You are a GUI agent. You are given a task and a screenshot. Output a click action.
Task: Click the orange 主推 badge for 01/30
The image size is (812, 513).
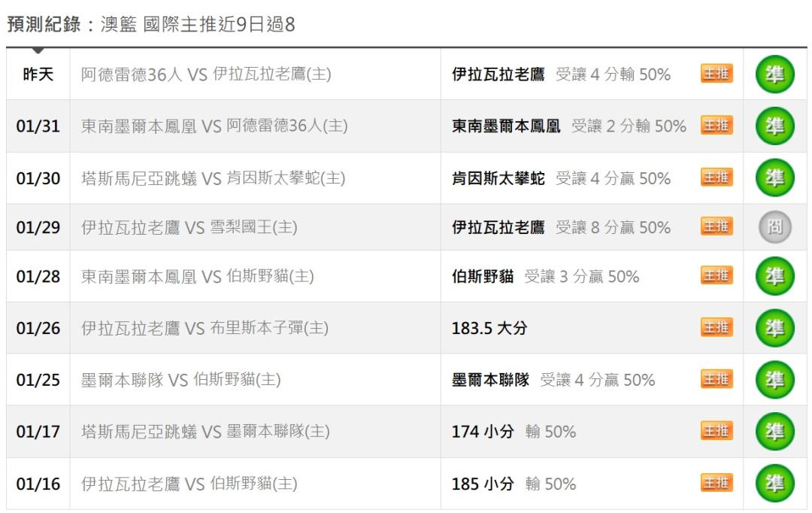click(x=717, y=177)
